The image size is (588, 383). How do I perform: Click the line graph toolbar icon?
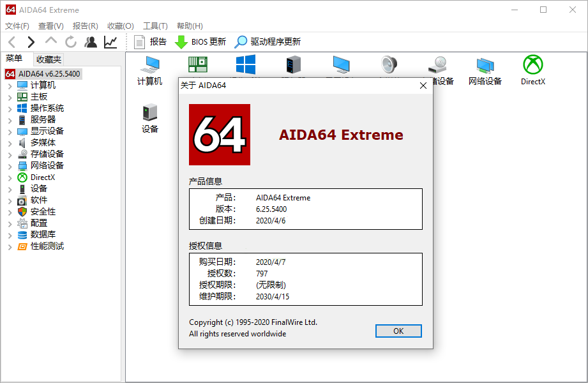110,42
